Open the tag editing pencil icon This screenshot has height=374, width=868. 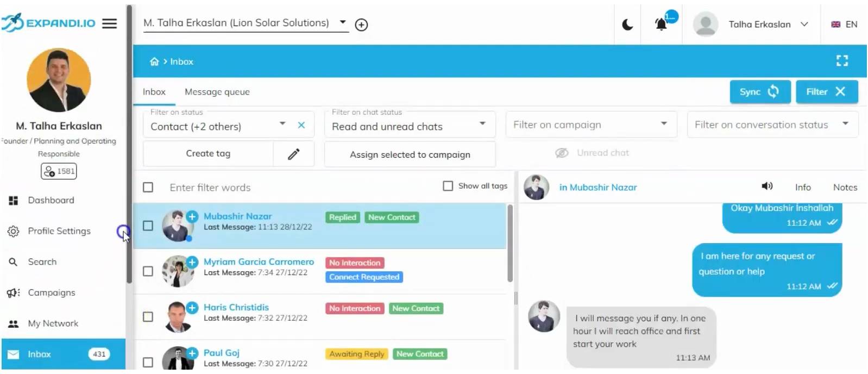click(x=293, y=154)
